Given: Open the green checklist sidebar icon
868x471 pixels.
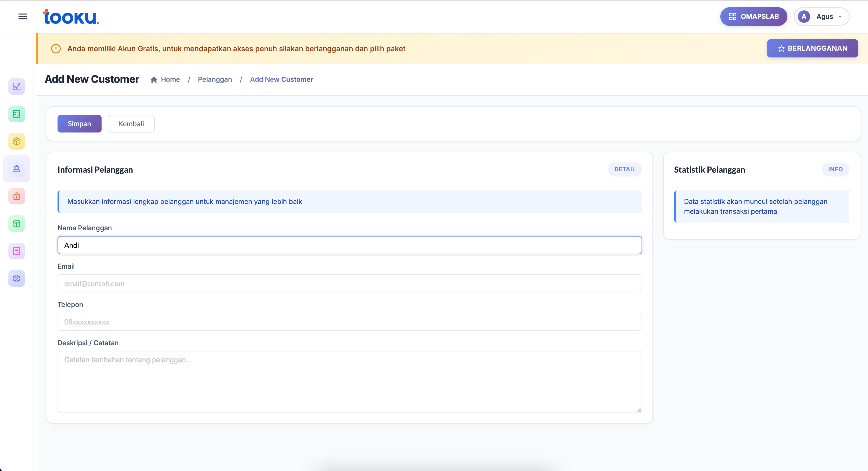Looking at the screenshot, I should [x=17, y=114].
